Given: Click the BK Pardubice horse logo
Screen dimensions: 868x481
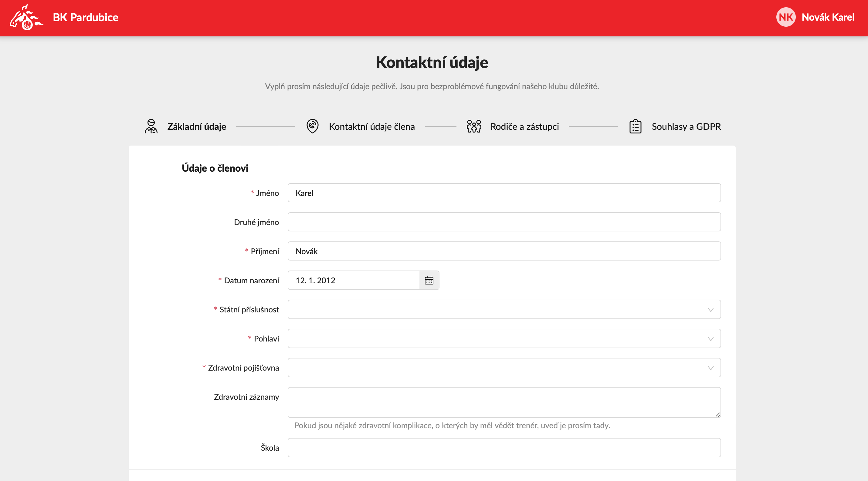Looking at the screenshot, I should [27, 17].
